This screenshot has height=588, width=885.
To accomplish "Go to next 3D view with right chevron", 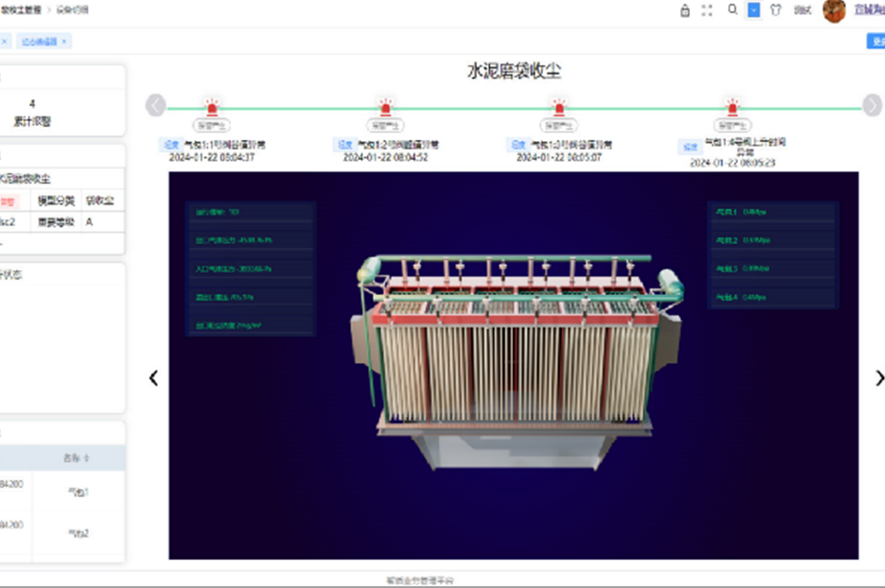I will tap(878, 378).
